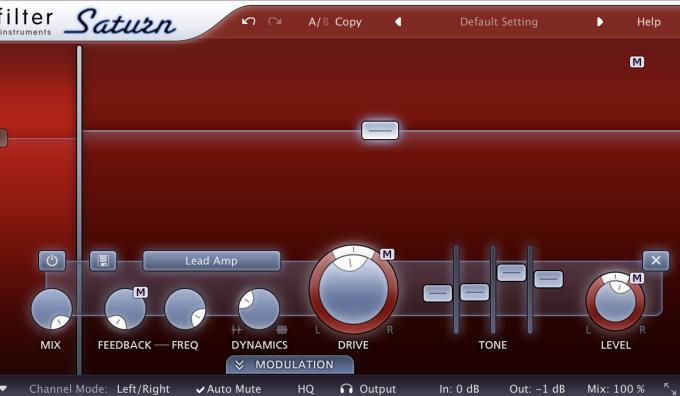
Task: Open the Channel Mode Left/Right selector
Action: click(x=143, y=389)
